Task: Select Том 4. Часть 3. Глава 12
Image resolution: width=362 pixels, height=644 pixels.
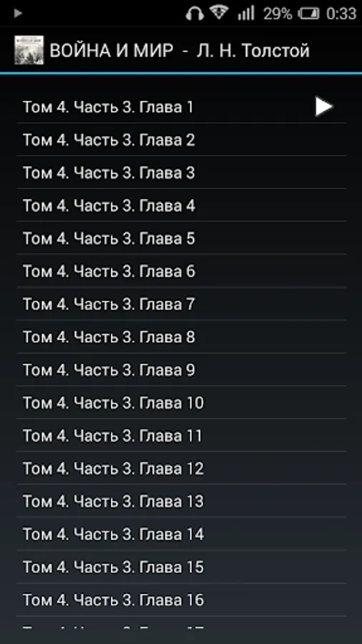Action: tap(181, 468)
